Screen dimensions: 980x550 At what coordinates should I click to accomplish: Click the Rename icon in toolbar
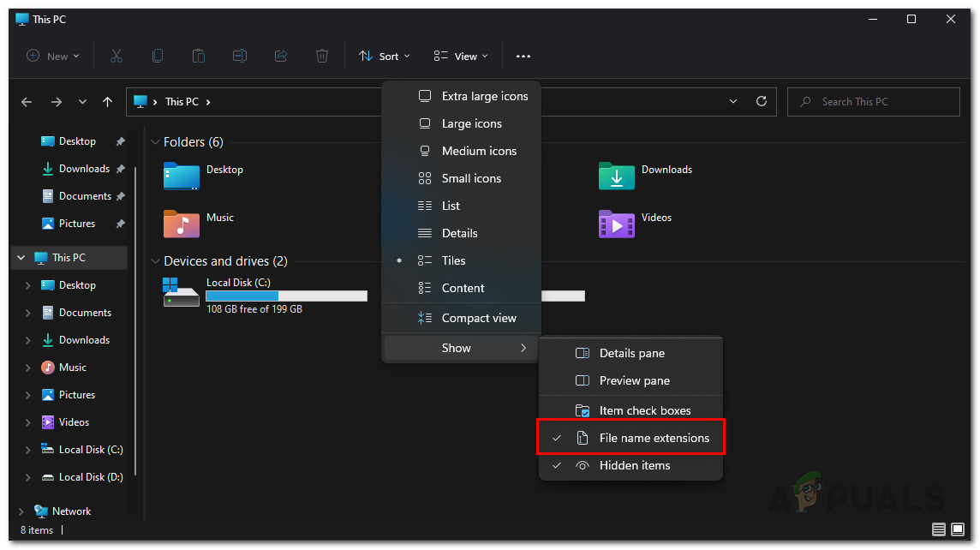[x=240, y=56]
